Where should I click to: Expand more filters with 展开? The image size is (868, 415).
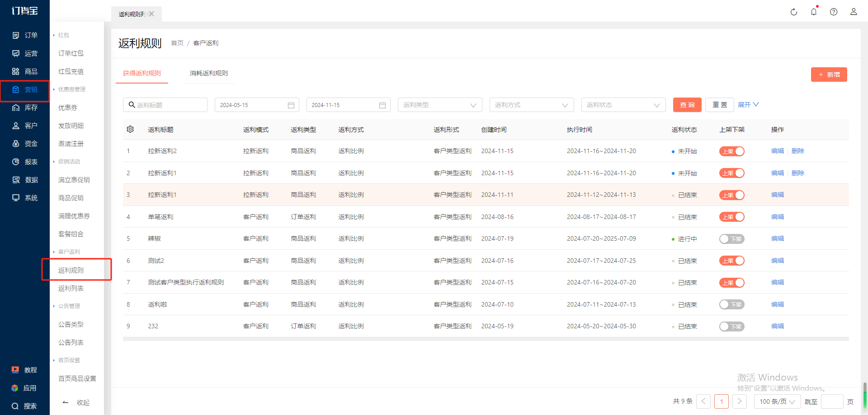click(748, 105)
